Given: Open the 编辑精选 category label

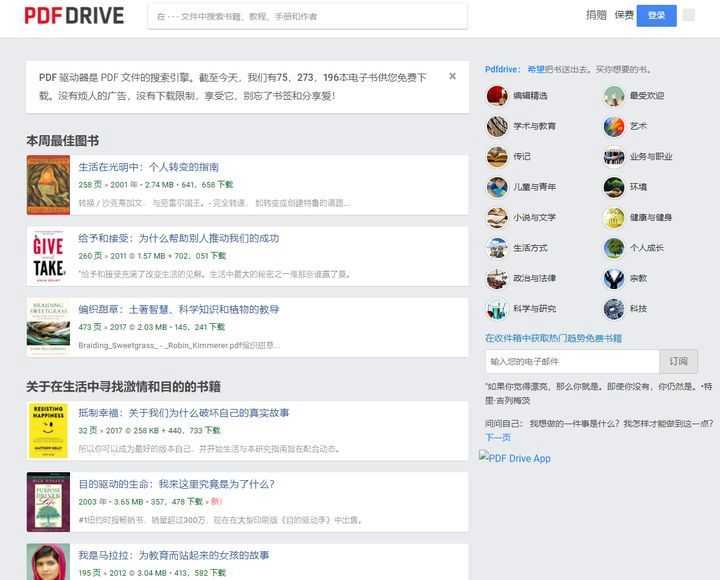Looking at the screenshot, I should point(530,96).
